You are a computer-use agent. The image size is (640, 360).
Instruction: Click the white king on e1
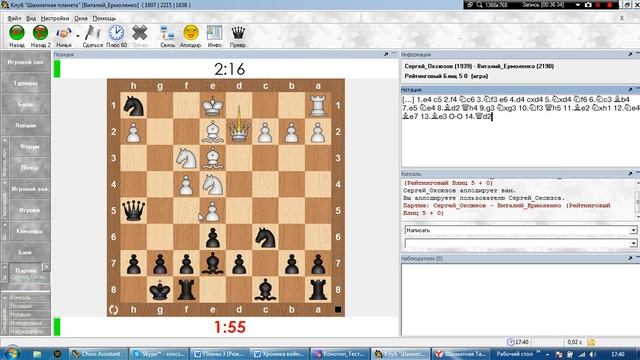tap(213, 105)
